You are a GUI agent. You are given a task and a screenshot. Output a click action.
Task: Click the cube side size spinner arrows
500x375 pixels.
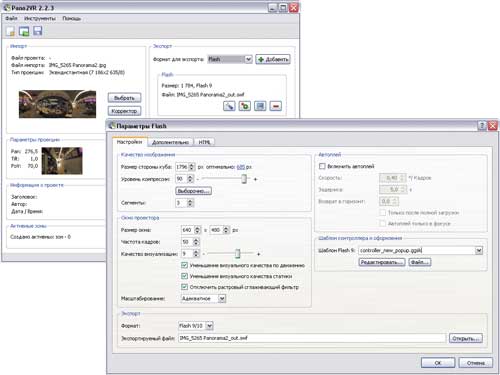(191, 167)
